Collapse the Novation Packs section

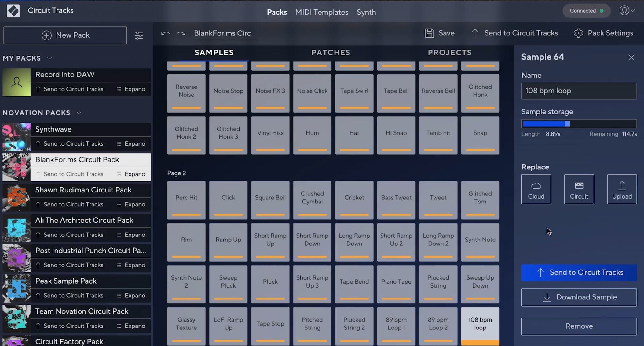[79, 113]
